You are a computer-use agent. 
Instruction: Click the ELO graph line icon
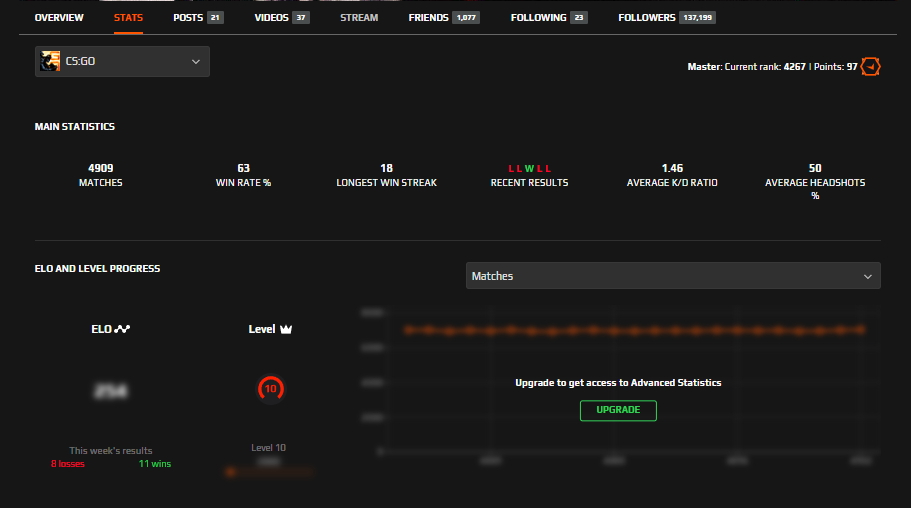coord(124,328)
